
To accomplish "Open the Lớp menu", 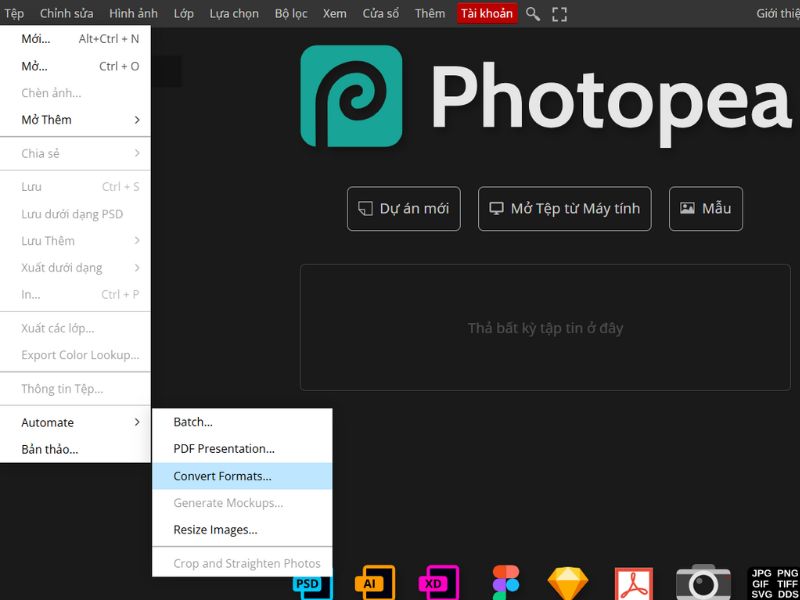I will point(183,14).
